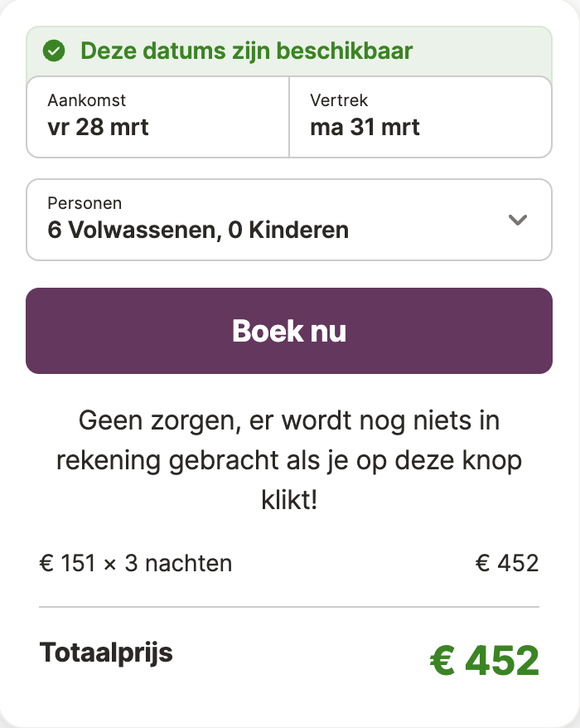The image size is (580, 728).
Task: Click the chevron arrow in Personen field
Action: pyautogui.click(x=517, y=220)
